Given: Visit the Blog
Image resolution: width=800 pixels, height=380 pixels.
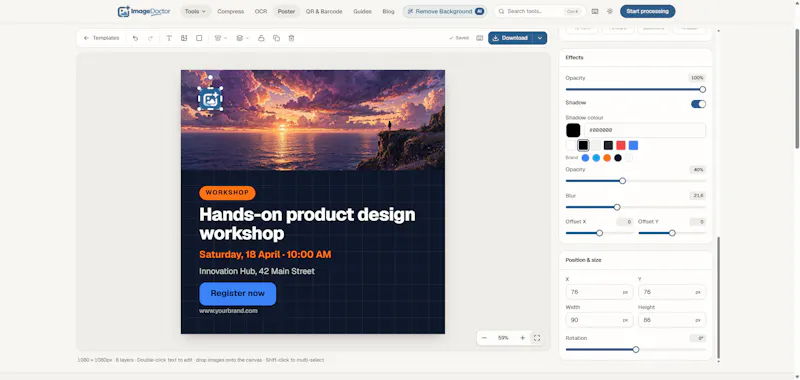Looking at the screenshot, I should pyautogui.click(x=388, y=11).
